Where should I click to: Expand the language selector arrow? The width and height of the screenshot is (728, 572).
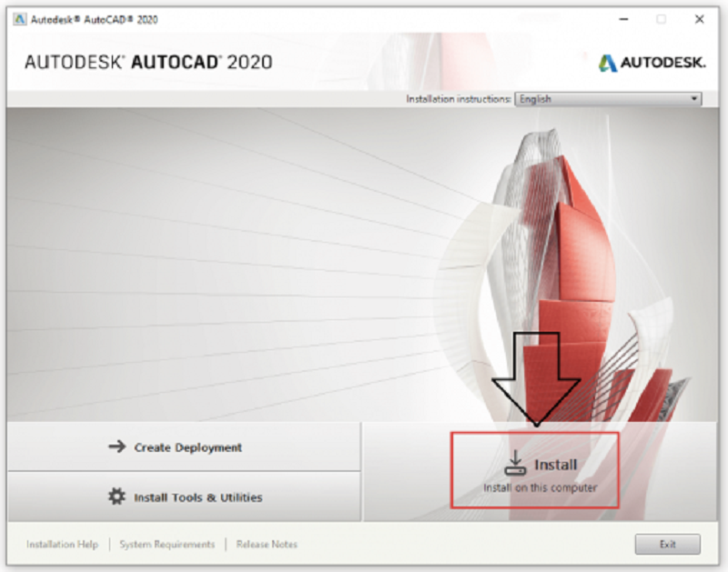point(693,98)
